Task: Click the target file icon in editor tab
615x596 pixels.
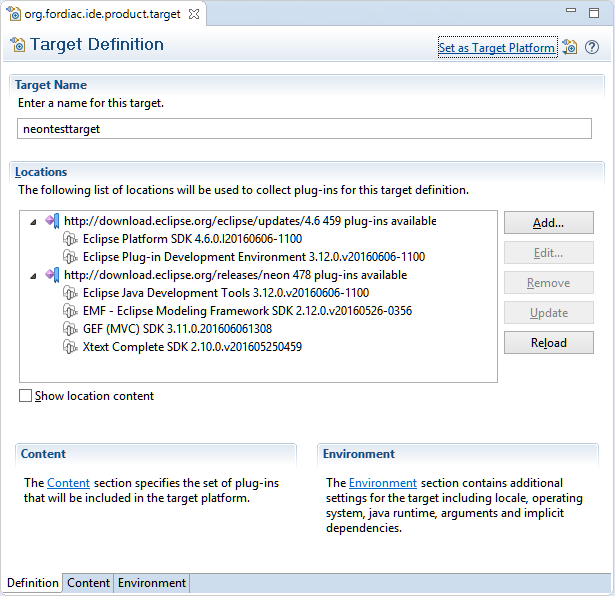Action: coord(13,13)
